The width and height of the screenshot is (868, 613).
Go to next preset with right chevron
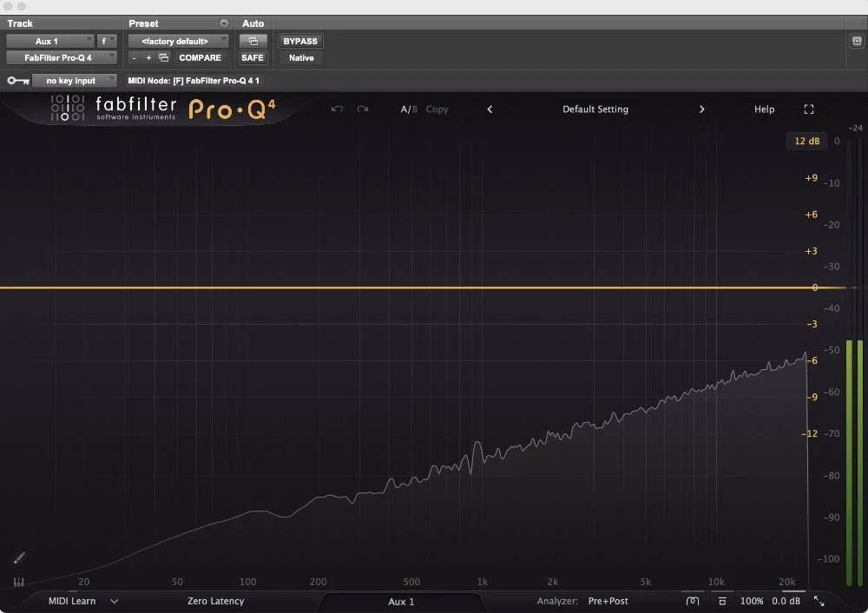pos(701,109)
